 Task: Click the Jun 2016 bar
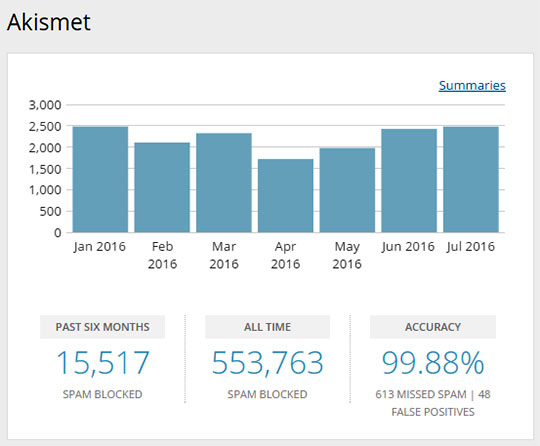(409, 180)
